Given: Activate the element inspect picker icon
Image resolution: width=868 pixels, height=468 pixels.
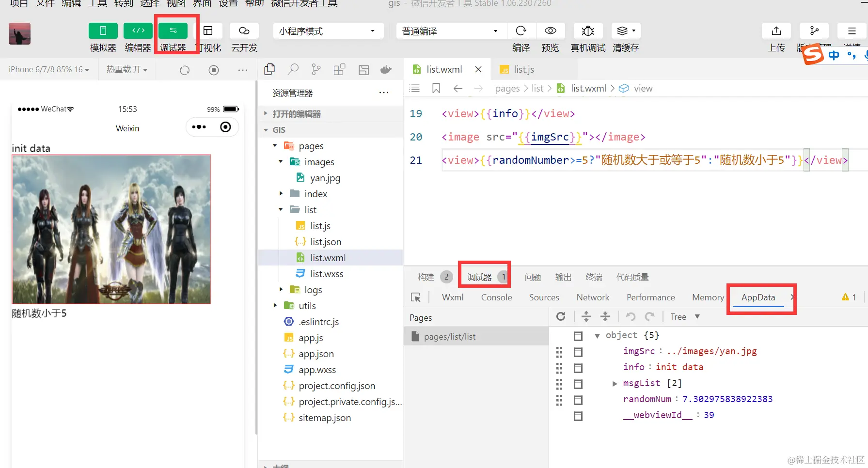Looking at the screenshot, I should pyautogui.click(x=416, y=297).
